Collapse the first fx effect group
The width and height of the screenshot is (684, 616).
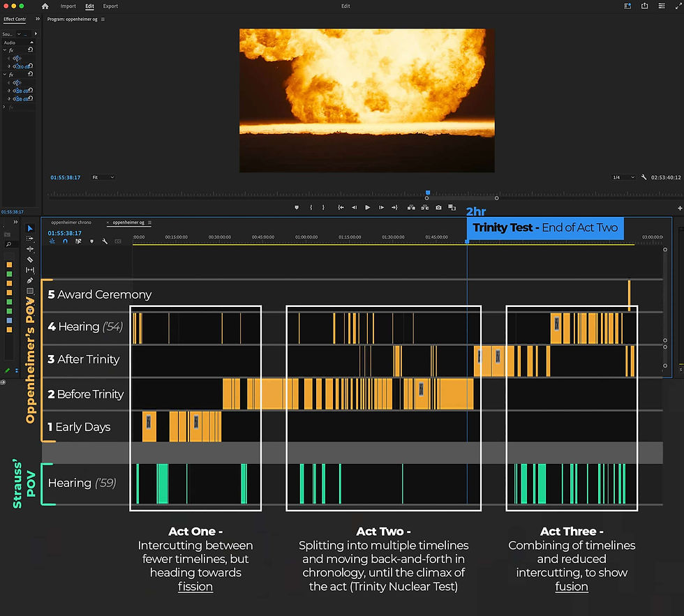(x=4, y=50)
